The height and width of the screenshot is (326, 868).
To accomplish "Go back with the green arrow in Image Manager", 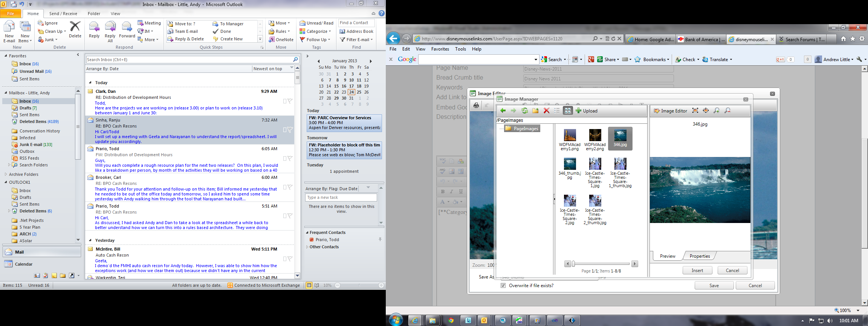I will pos(503,111).
